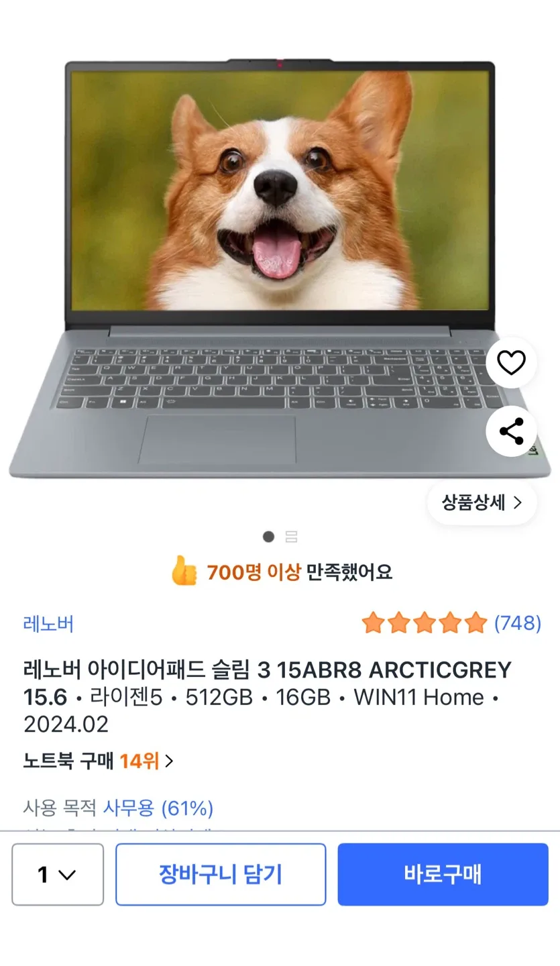This screenshot has height=966, width=560.
Task: Open the 상품상세 product details
Action: [482, 503]
